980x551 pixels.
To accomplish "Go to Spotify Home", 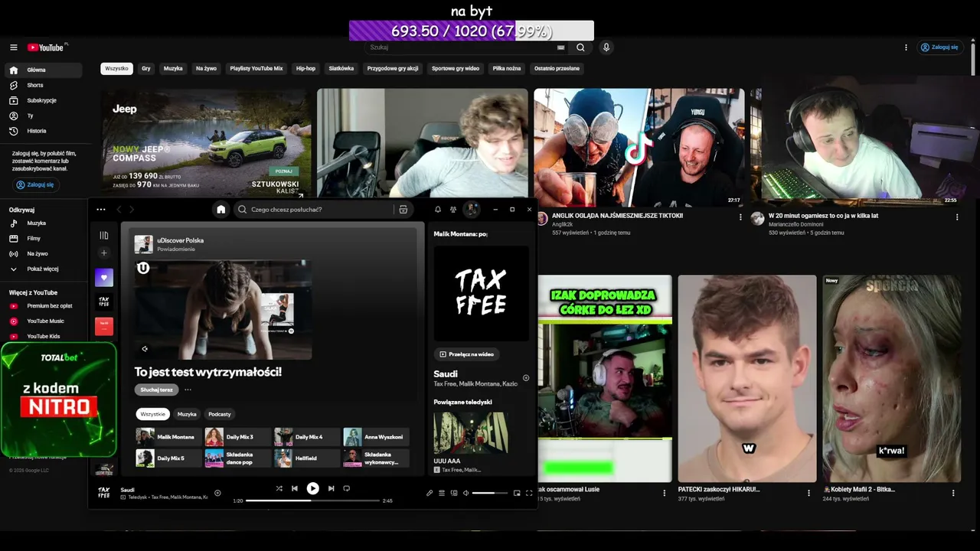I will pyautogui.click(x=221, y=209).
